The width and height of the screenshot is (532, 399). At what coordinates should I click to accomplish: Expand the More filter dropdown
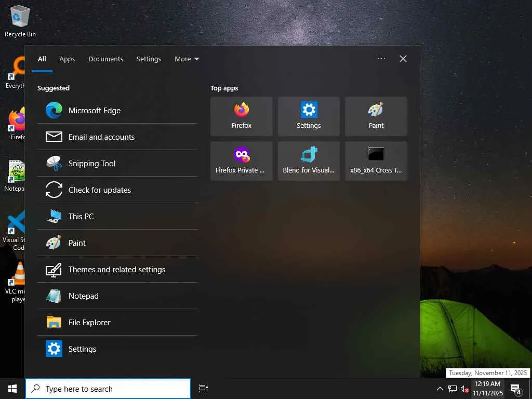click(x=187, y=59)
